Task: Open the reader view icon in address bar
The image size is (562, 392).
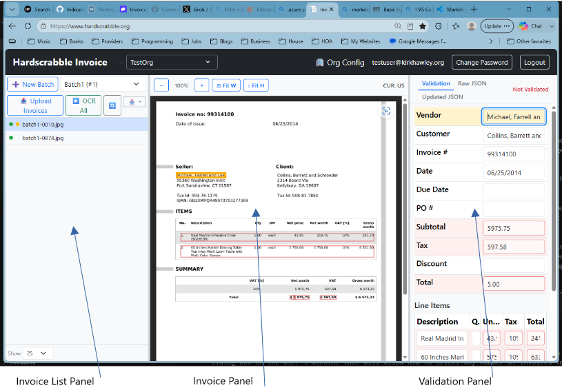Action: [x=410, y=26]
